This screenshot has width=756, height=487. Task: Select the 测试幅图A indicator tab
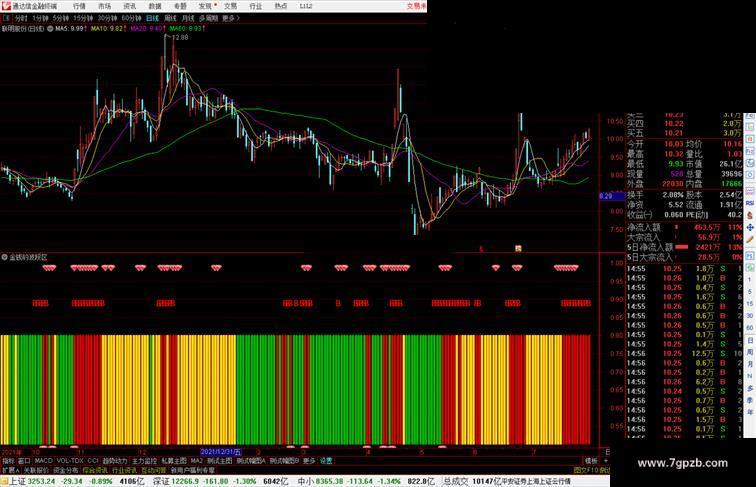tap(251, 461)
